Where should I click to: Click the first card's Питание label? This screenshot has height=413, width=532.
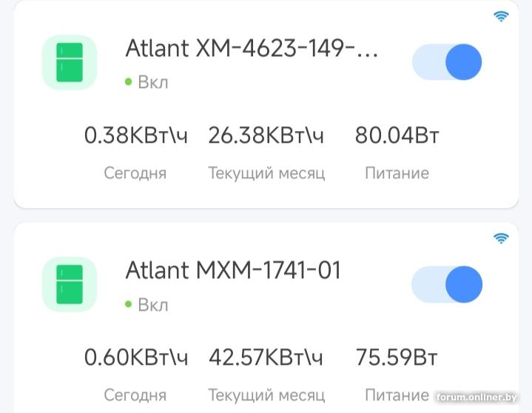pyautogui.click(x=397, y=174)
